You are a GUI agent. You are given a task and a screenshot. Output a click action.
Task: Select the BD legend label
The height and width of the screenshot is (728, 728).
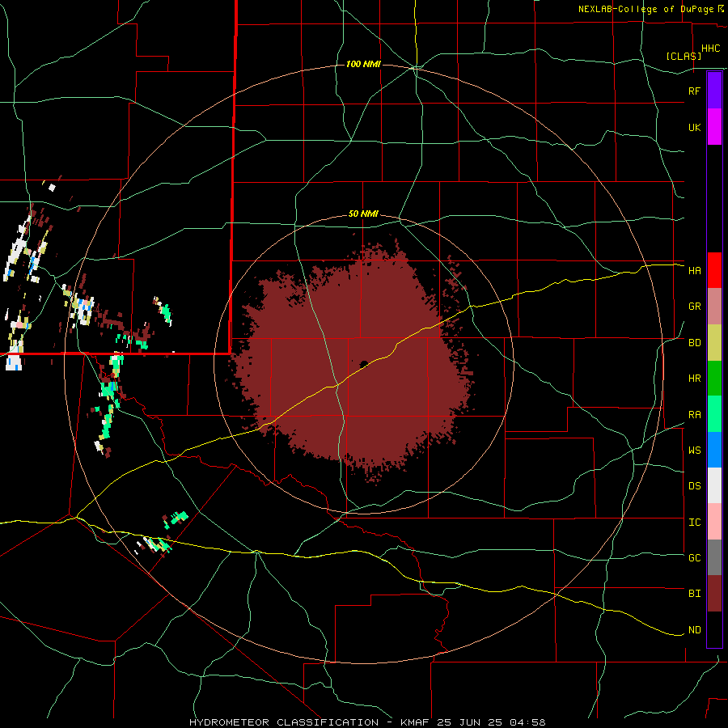[694, 343]
